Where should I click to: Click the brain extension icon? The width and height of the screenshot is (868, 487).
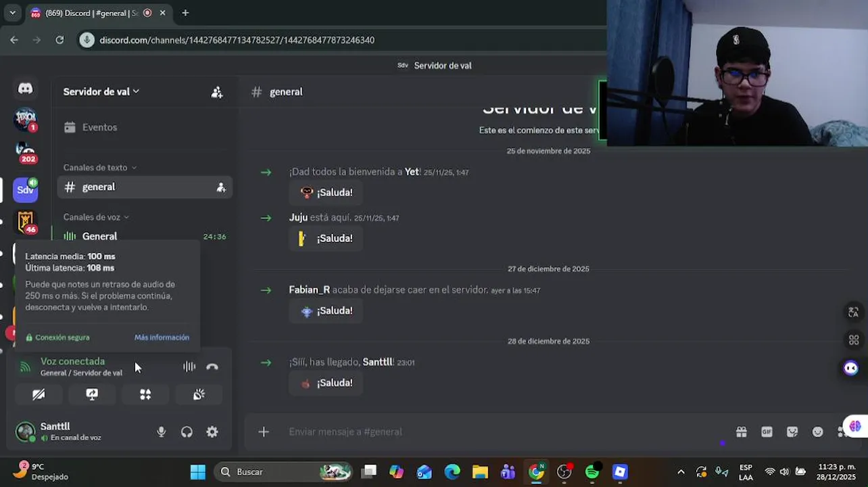tap(855, 426)
